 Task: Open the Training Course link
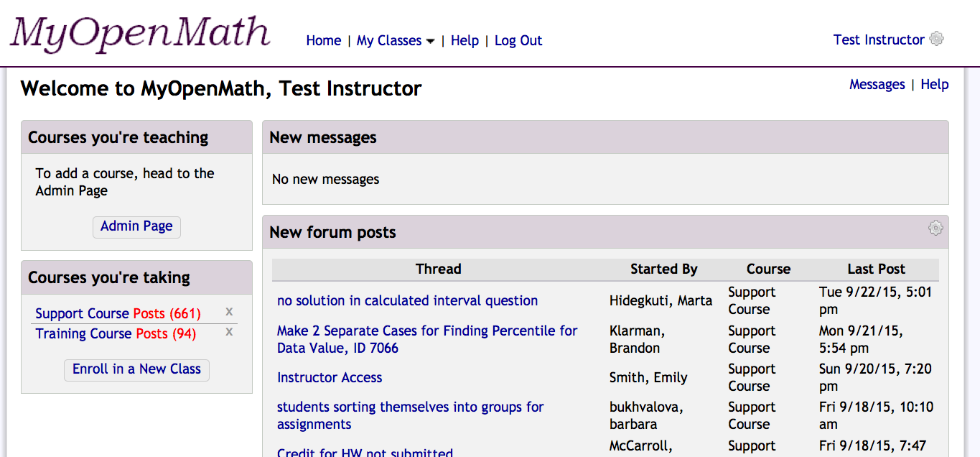click(83, 333)
